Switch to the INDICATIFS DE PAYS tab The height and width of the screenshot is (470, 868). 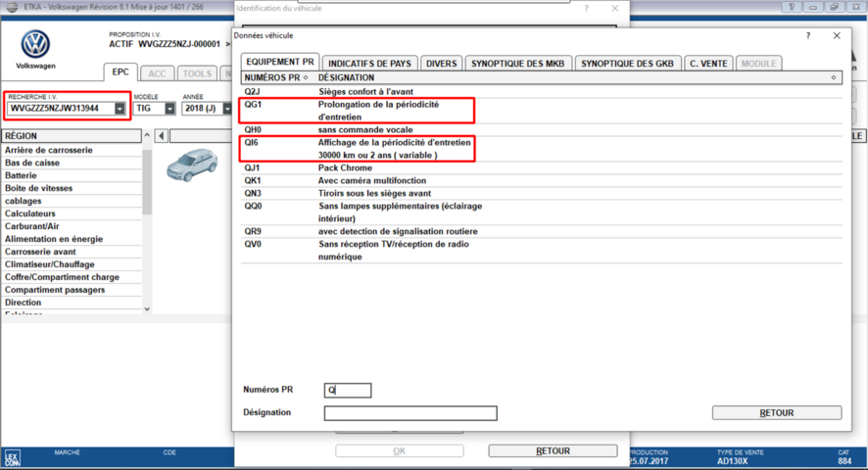369,64
